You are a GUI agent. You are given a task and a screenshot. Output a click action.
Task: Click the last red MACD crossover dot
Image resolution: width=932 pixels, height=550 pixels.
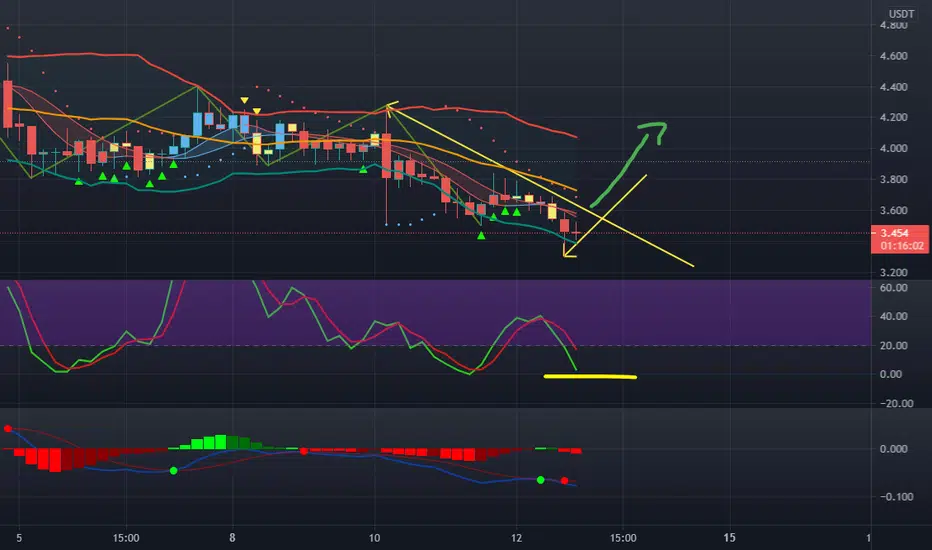[x=565, y=480]
